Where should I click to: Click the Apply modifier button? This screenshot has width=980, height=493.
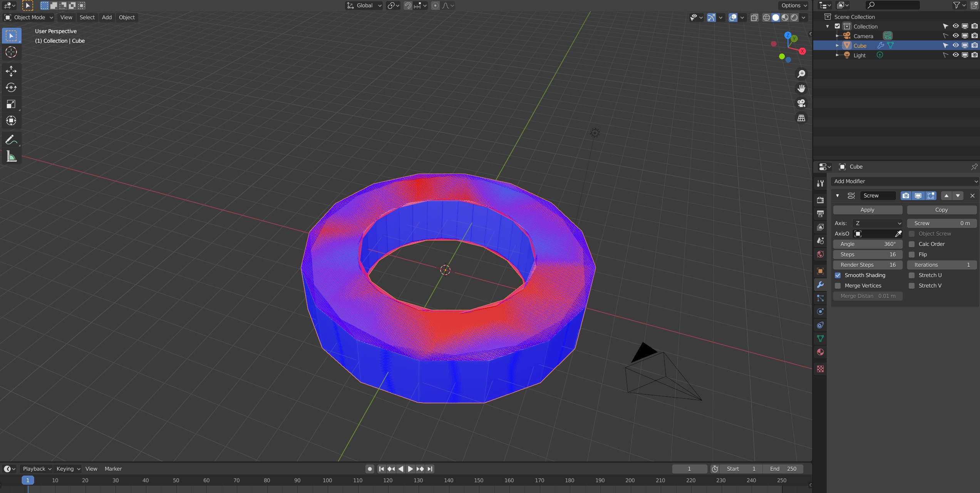867,210
